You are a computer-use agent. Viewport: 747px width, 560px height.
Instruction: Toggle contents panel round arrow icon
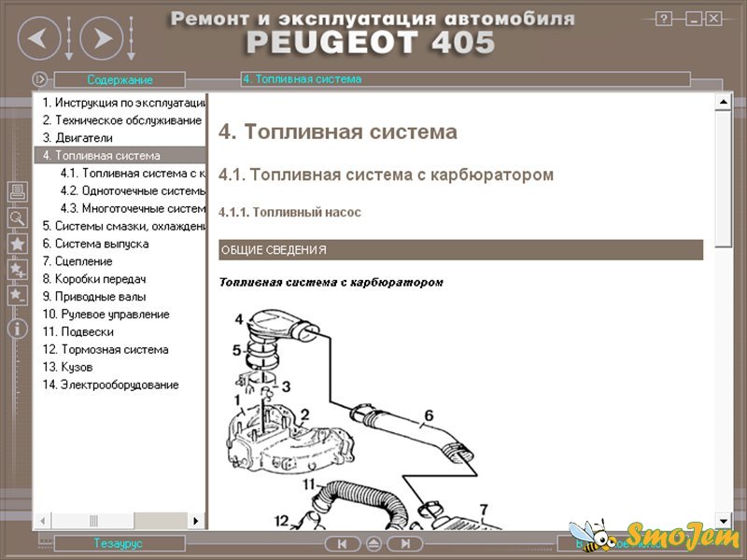39,79
